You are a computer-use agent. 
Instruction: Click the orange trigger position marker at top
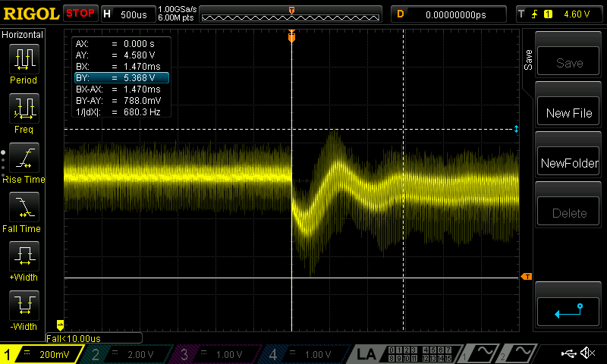tap(291, 36)
